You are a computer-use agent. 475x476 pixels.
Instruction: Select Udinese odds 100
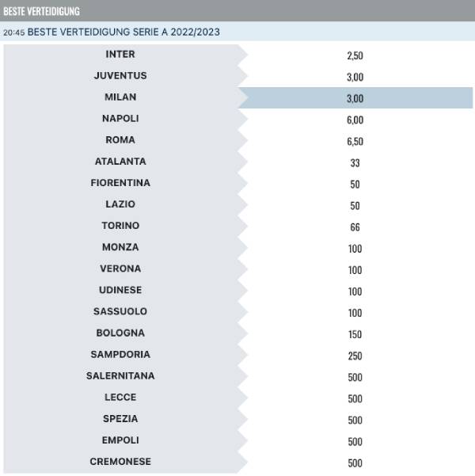355,291
